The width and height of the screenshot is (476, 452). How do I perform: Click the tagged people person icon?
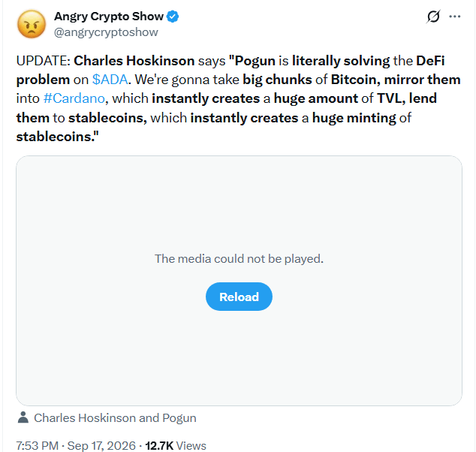click(23, 417)
